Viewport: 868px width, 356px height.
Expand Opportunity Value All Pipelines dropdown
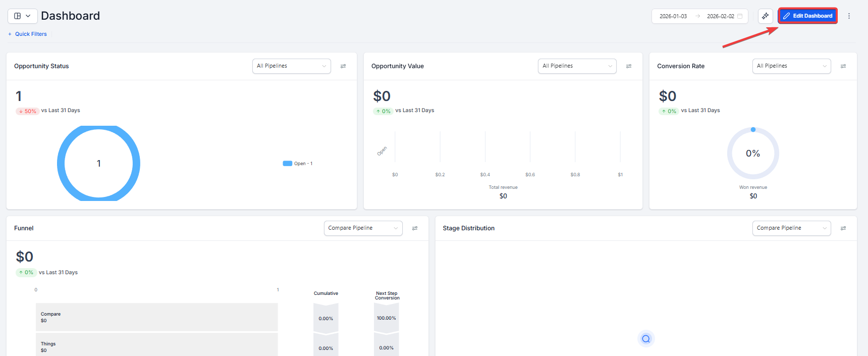coord(577,66)
